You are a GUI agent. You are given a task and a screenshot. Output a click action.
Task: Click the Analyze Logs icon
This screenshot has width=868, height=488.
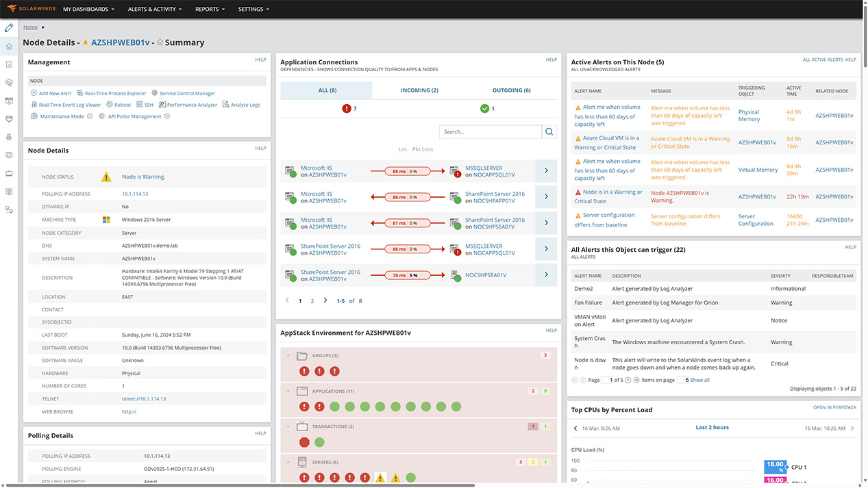pyautogui.click(x=225, y=103)
